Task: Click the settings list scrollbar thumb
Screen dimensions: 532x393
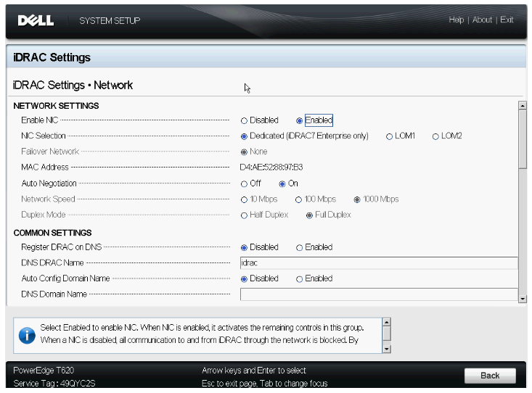Action: tap(523, 138)
